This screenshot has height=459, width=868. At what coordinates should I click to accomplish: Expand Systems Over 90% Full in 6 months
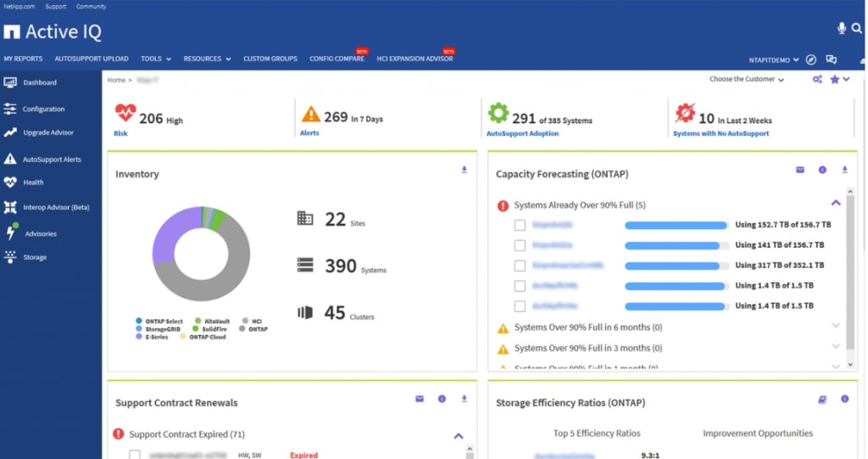click(836, 326)
